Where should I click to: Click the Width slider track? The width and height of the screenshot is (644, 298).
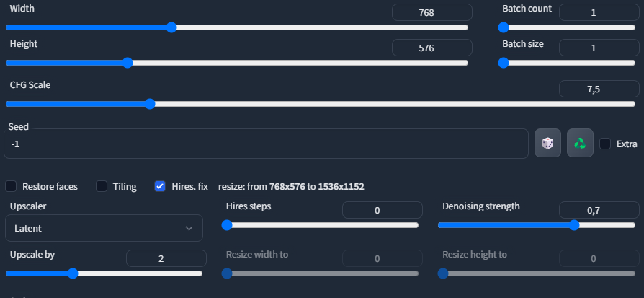237,27
